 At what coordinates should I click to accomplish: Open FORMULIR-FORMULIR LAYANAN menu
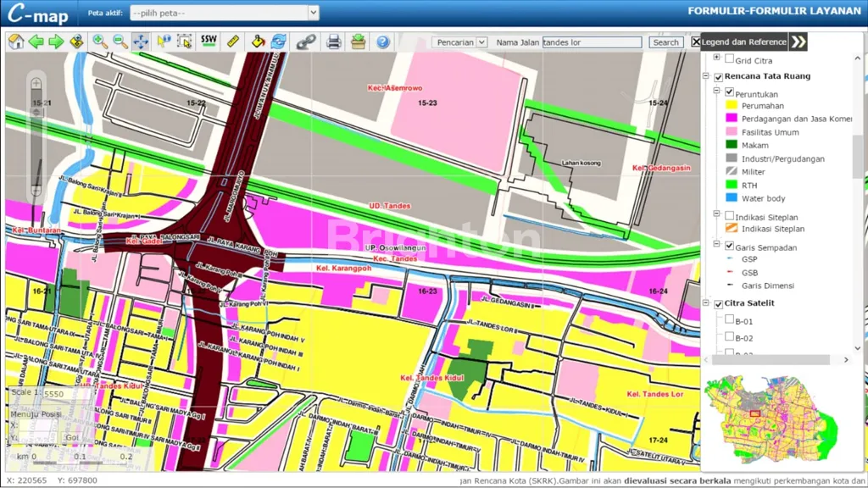coord(774,11)
